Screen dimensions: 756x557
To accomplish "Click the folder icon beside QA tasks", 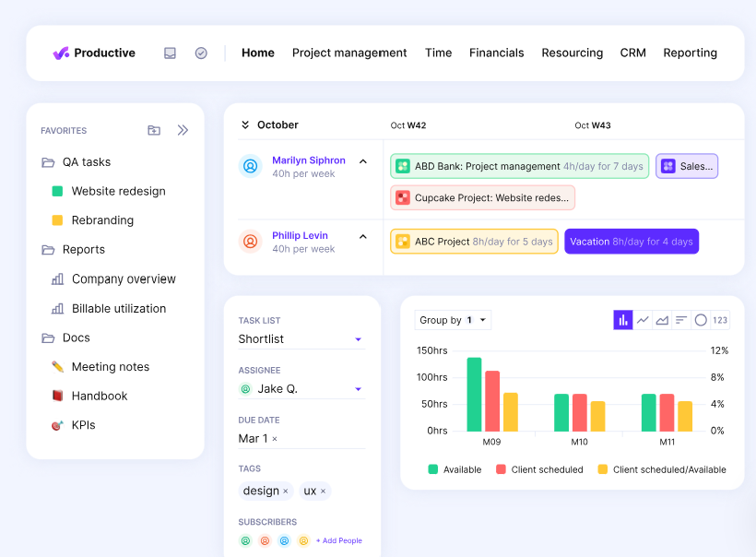I will pos(48,160).
